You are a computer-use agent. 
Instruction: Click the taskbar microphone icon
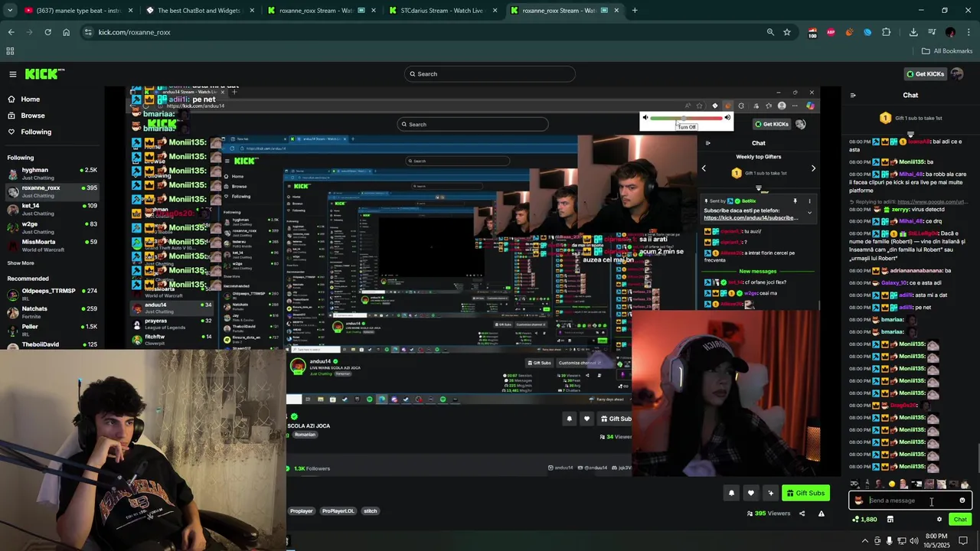point(889,541)
